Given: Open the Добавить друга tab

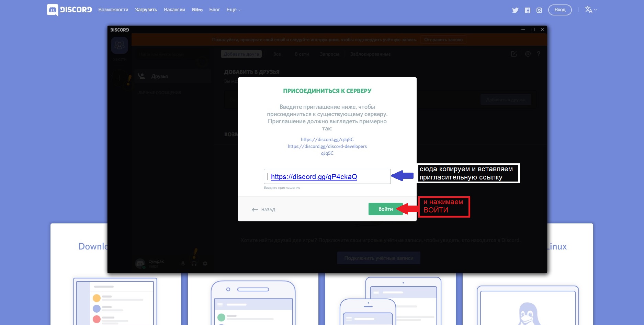Looking at the screenshot, I should pos(241,54).
